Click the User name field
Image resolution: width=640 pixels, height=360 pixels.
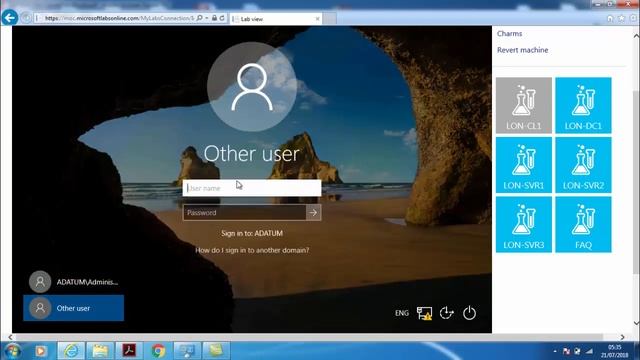[x=252, y=188]
